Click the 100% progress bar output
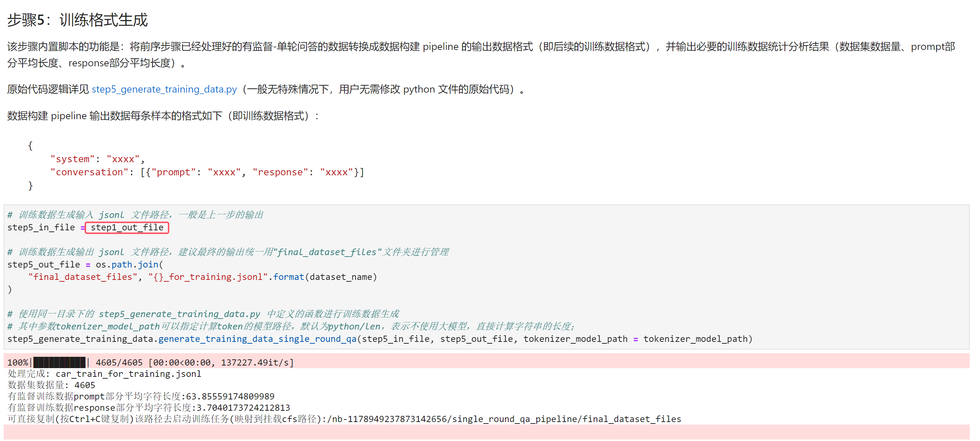 click(x=151, y=362)
